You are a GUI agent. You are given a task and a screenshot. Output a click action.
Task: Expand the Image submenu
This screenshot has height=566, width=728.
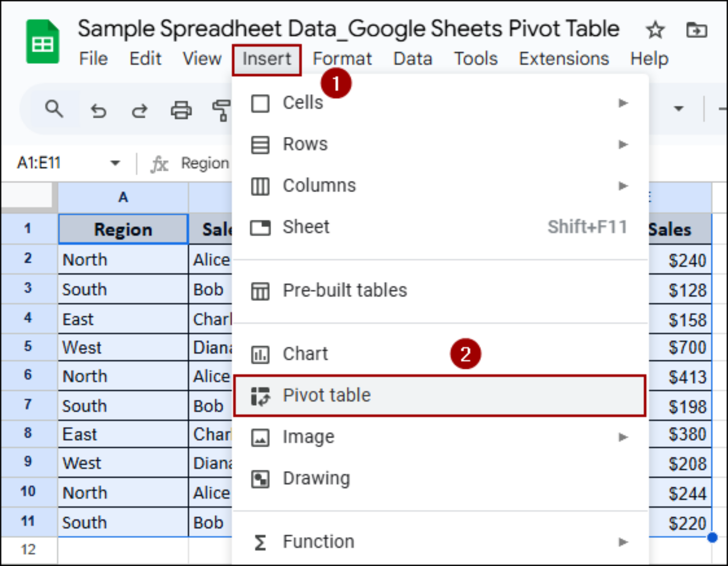click(623, 437)
